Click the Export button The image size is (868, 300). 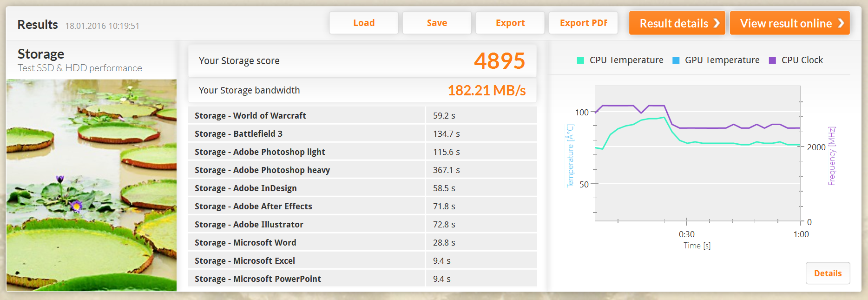[x=510, y=23]
